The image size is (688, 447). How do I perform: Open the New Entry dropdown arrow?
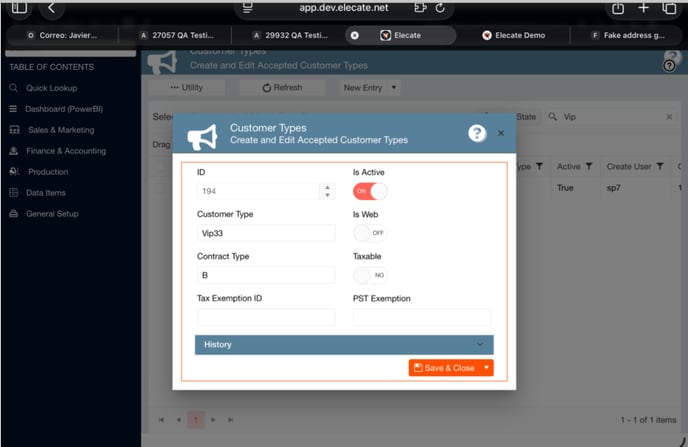tap(395, 88)
